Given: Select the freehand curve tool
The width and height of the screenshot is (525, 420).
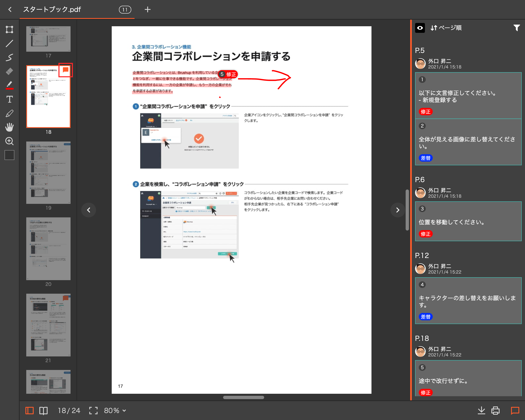Looking at the screenshot, I should click(9, 57).
